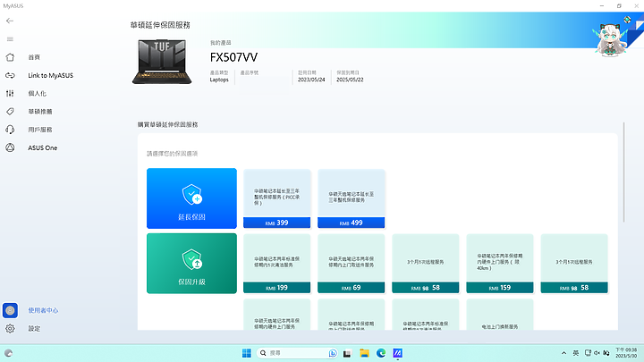This screenshot has height=362, width=644.
Task: Choose the RMB 159 on-site hardware service card
Action: click(x=500, y=264)
